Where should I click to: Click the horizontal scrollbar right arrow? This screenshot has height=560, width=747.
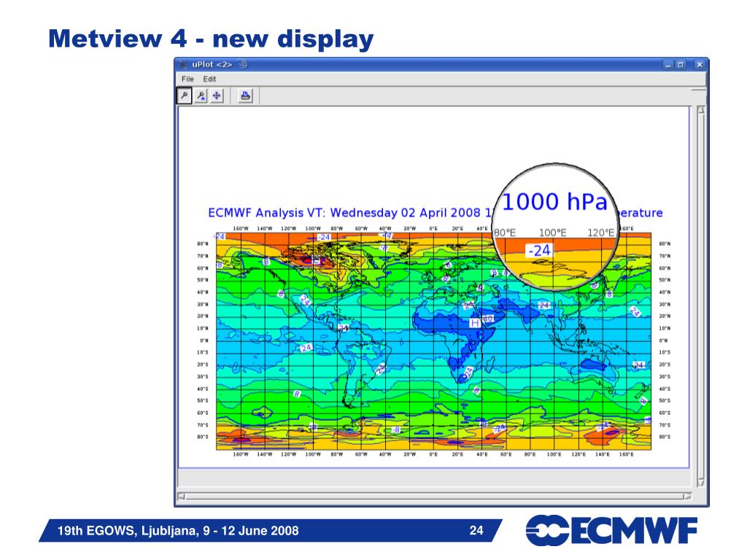point(687,496)
